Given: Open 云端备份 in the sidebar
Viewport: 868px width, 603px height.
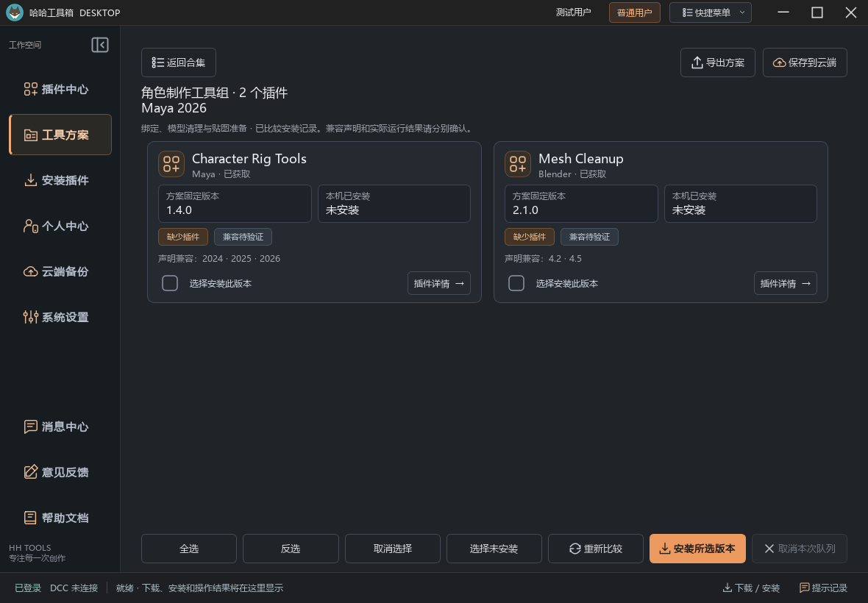Looking at the screenshot, I should (60, 271).
